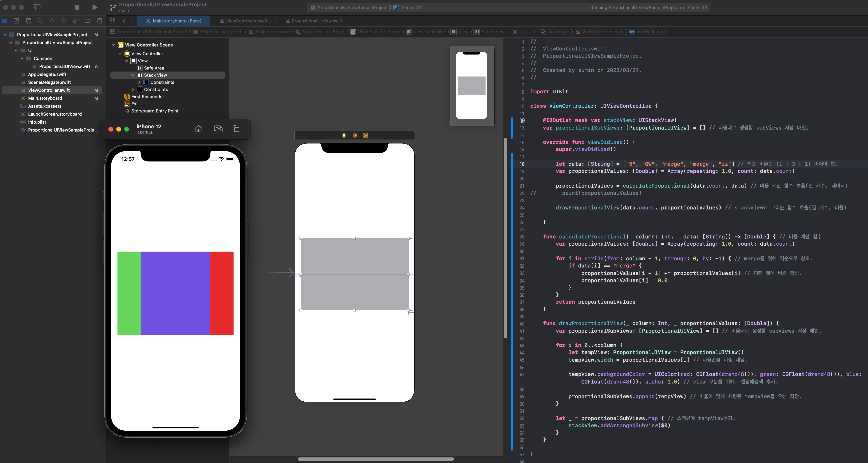
Task: Expand the Constraints under Stack View
Action: coord(139,82)
